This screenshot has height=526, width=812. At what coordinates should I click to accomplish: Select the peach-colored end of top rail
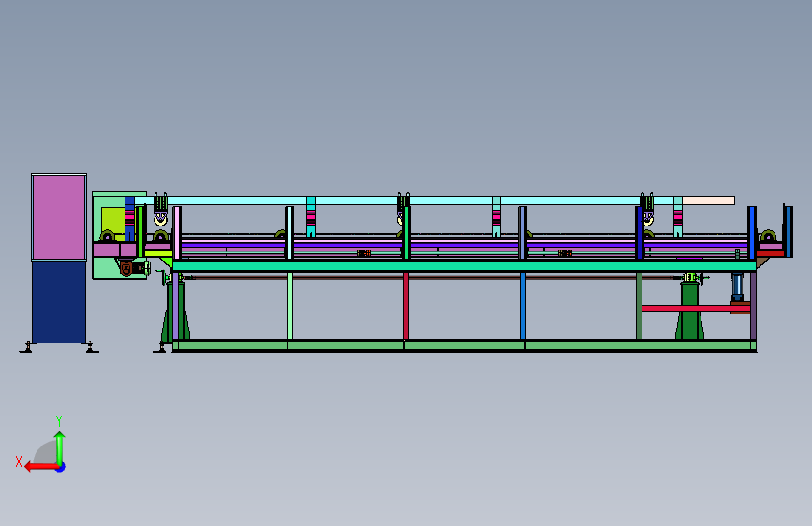click(708, 200)
